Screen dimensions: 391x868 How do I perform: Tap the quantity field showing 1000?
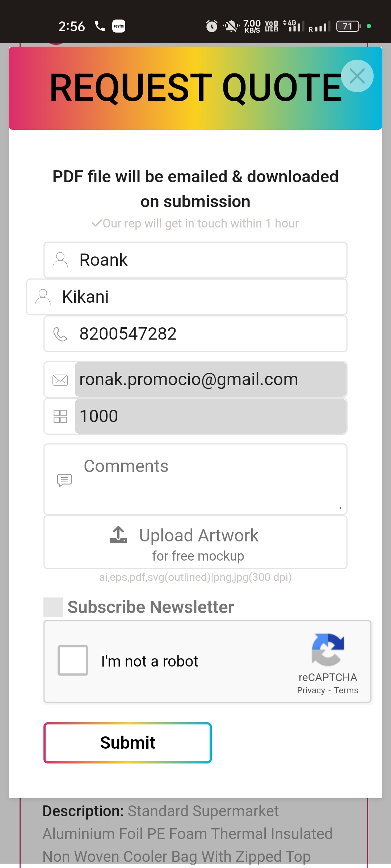(210, 416)
